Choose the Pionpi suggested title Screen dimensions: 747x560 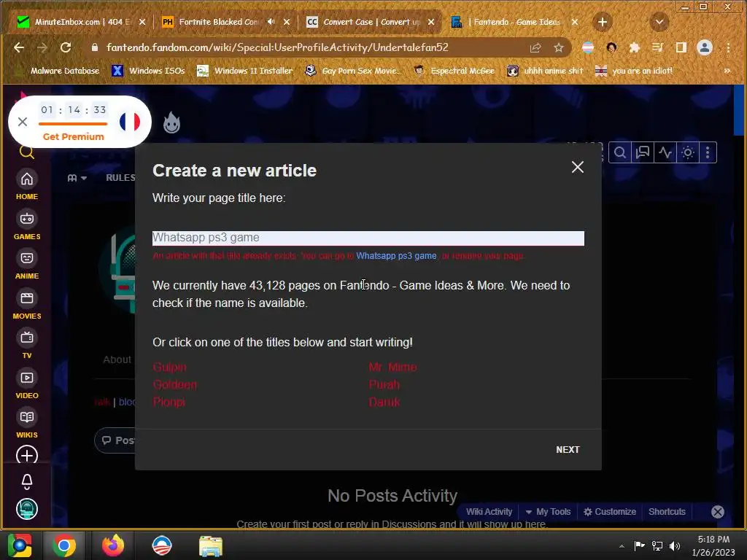point(169,402)
